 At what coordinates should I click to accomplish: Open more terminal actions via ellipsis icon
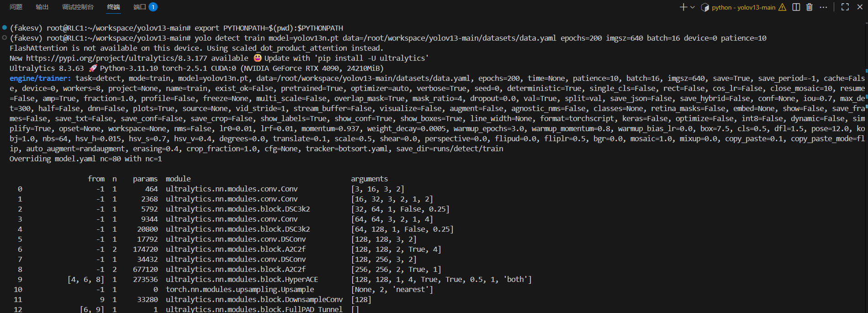[823, 7]
